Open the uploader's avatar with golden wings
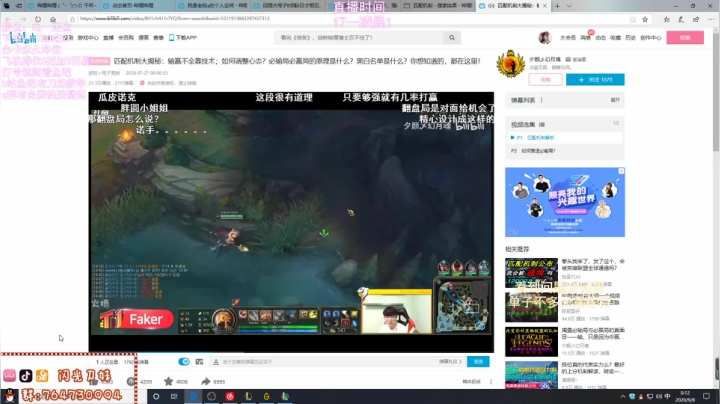This screenshot has height=404, width=720. [511, 64]
